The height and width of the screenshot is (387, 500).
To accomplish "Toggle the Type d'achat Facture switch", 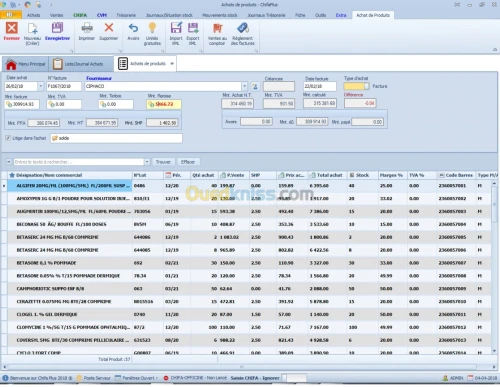I will click(x=357, y=86).
